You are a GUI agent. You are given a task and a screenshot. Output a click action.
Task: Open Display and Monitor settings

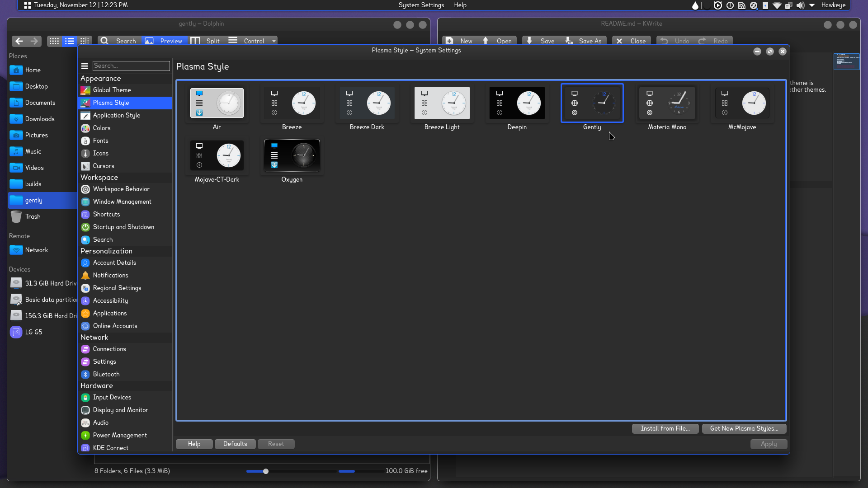(125, 410)
